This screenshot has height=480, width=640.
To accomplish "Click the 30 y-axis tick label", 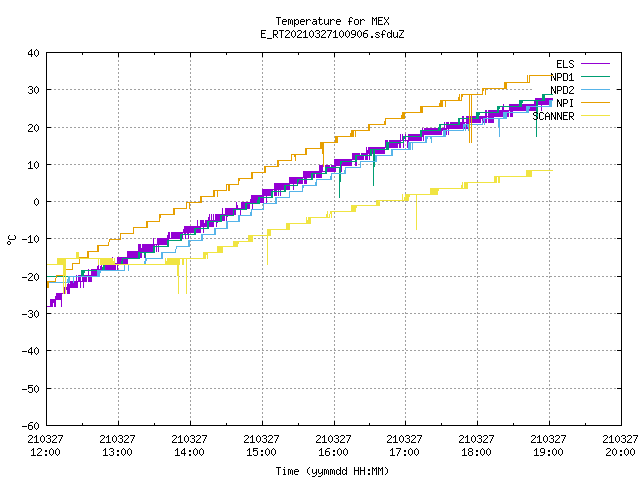I will (x=33, y=90).
